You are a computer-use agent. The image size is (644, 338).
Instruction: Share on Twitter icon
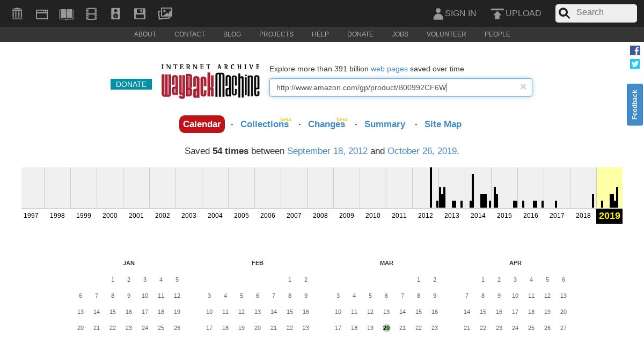point(635,64)
